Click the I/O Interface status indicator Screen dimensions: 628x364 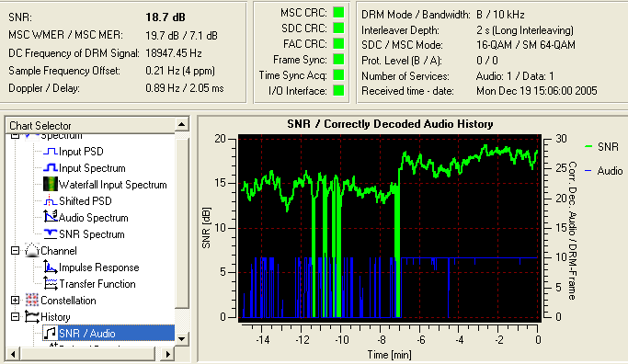point(339,90)
